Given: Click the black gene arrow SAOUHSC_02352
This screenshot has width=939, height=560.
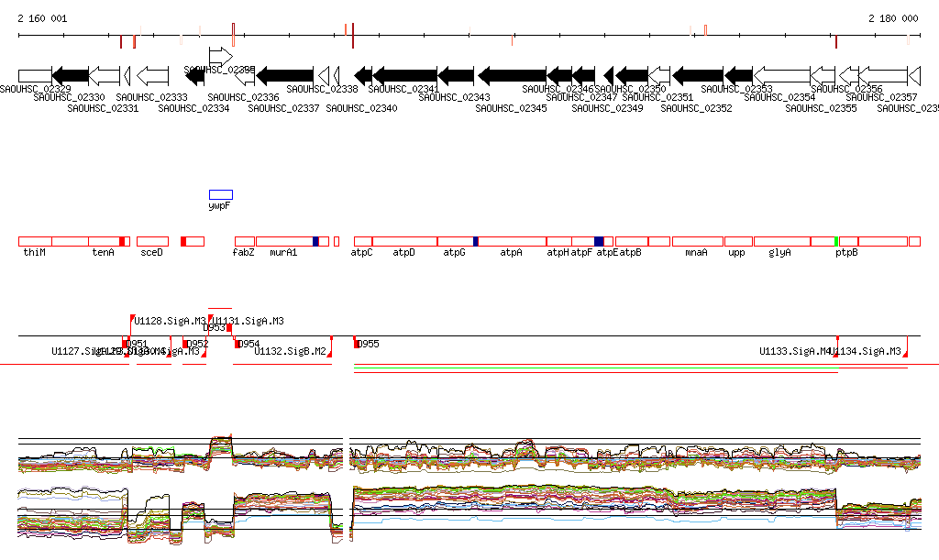Looking at the screenshot, I should (698, 75).
